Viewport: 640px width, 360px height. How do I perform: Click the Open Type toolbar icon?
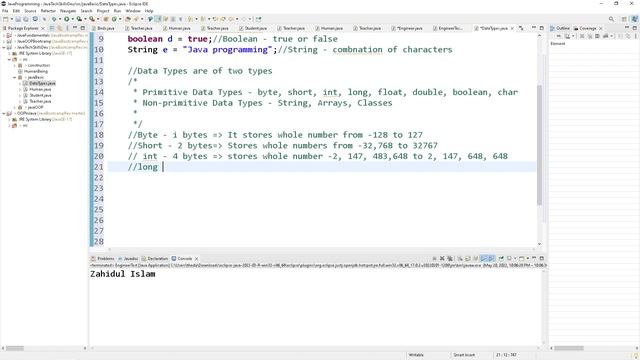tap(128, 19)
